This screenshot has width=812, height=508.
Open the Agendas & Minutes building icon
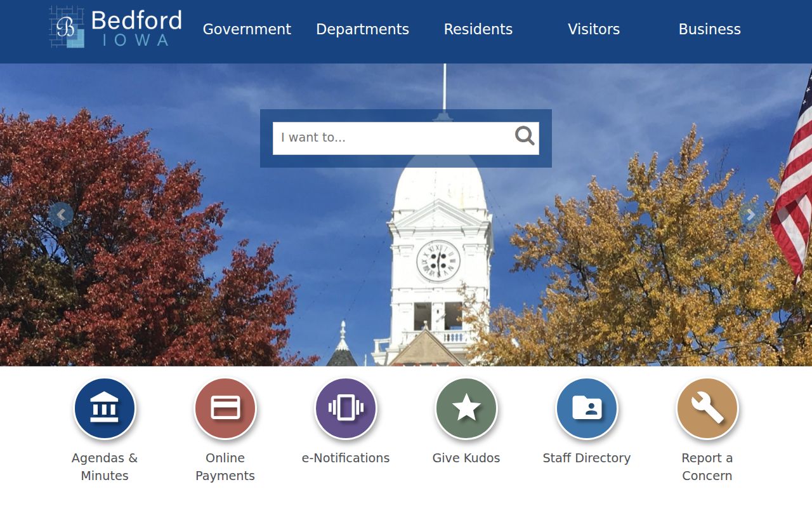pos(105,409)
